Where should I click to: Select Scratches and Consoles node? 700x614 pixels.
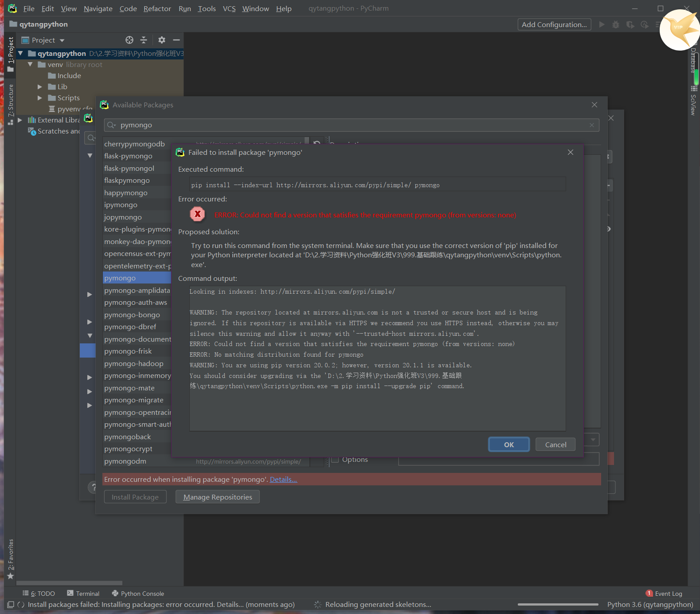(54, 131)
